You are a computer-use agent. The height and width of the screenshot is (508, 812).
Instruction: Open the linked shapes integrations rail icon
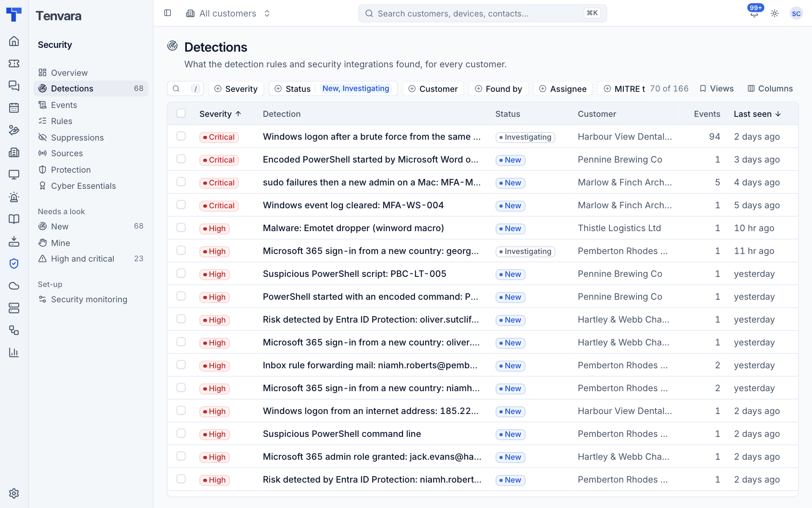(x=14, y=330)
